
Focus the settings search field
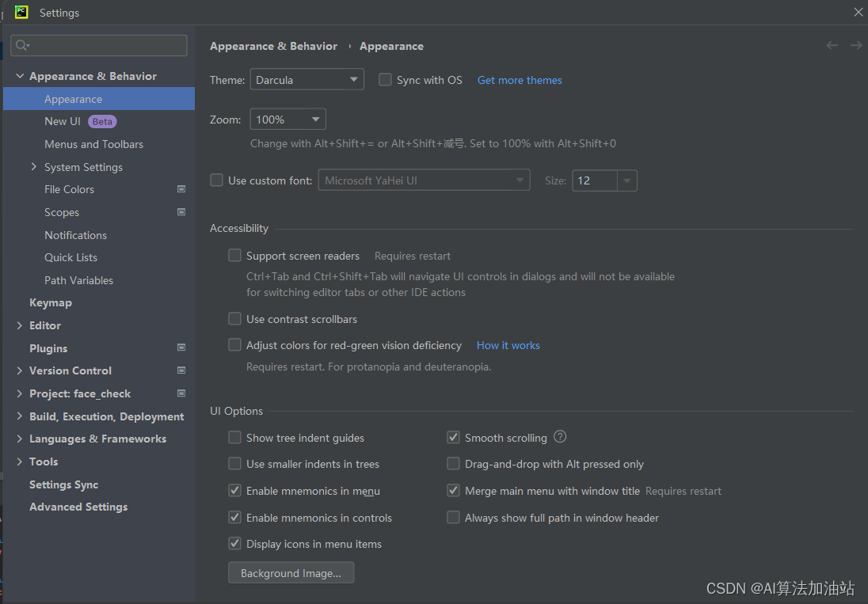click(x=99, y=45)
